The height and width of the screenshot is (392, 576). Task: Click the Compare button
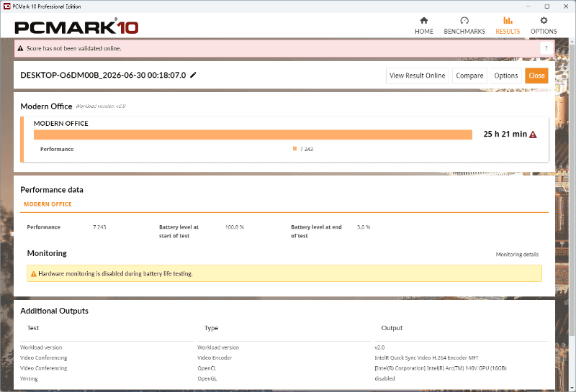pos(469,76)
